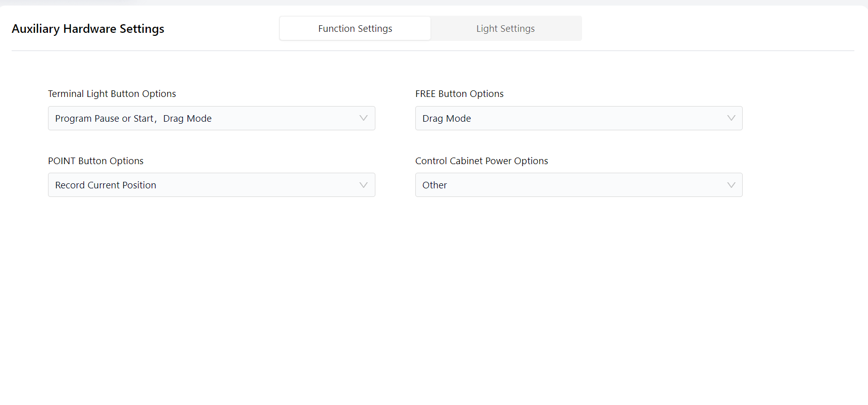Click the chevron arrow in Terminal Light dropdown
Screen dimensions: 868x405
pos(363,118)
